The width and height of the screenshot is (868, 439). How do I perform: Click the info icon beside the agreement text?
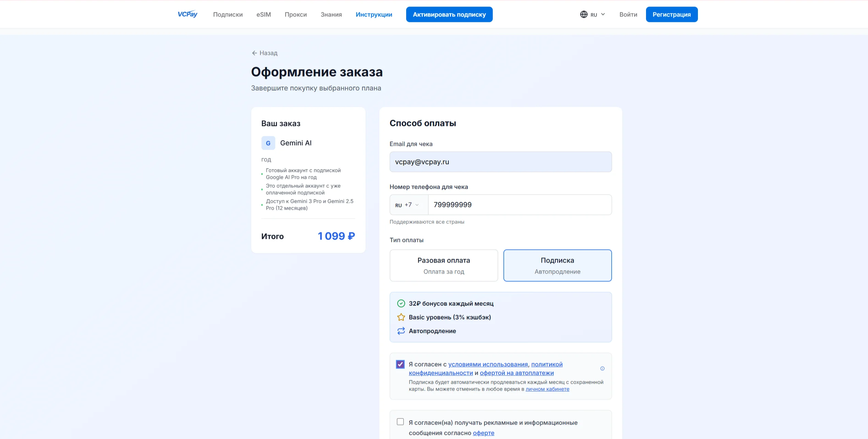[x=602, y=368]
